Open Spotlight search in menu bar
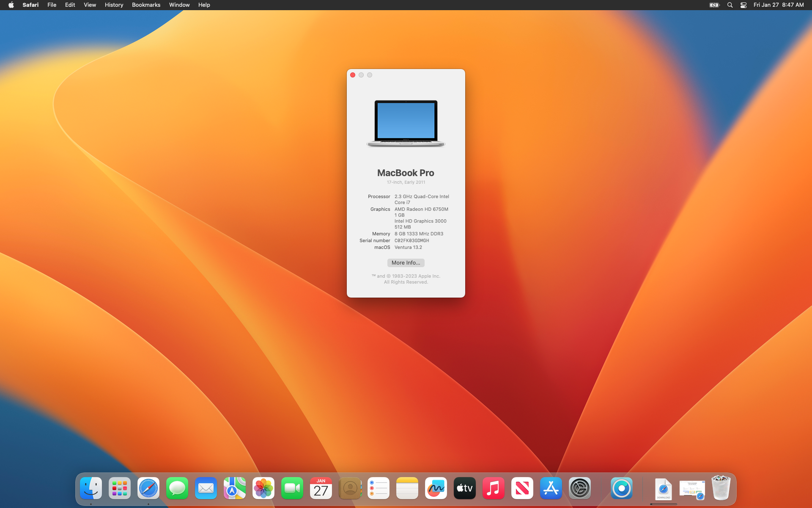The height and width of the screenshot is (508, 812). point(730,5)
